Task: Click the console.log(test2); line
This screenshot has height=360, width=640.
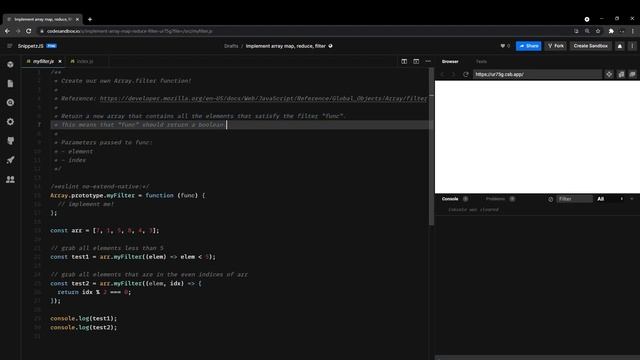Action: click(x=84, y=327)
